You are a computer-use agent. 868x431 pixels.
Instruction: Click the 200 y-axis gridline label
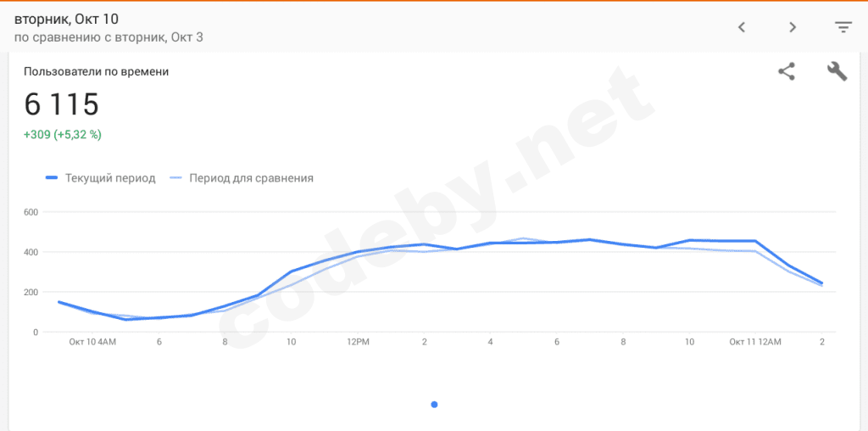coord(31,292)
